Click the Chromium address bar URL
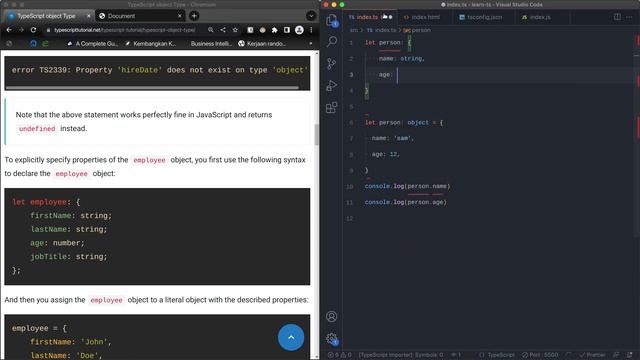This screenshot has width=640, height=360. click(x=124, y=30)
